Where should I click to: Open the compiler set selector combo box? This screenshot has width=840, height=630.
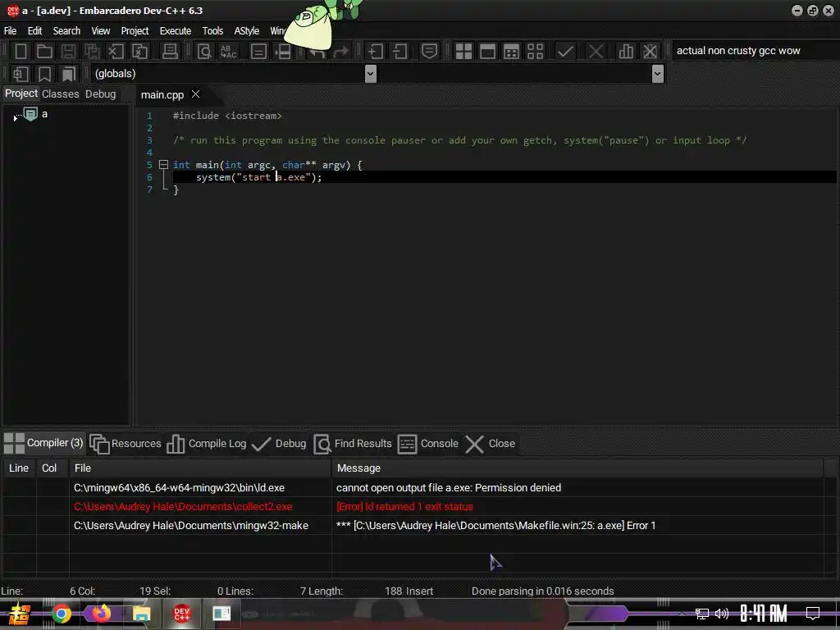pos(755,51)
